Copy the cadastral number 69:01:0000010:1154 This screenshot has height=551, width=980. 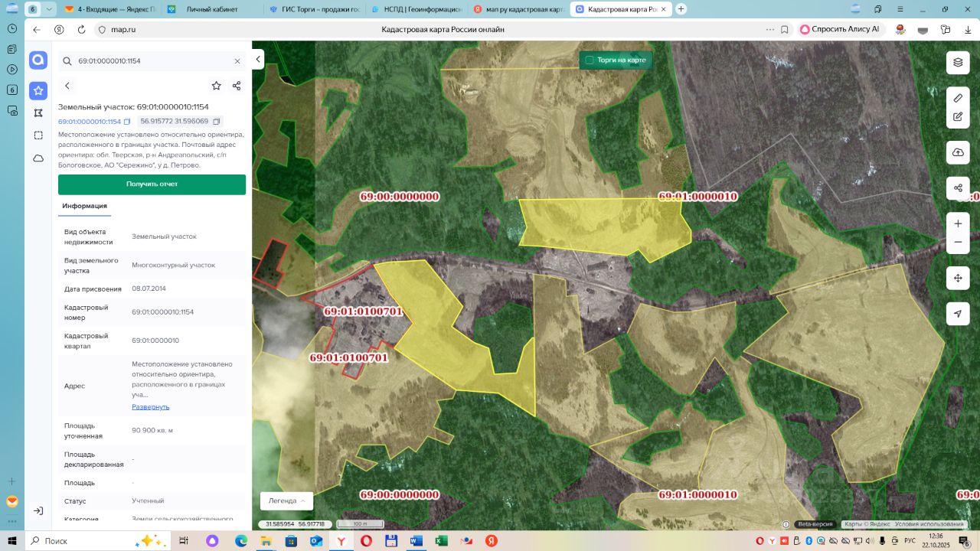127,122
